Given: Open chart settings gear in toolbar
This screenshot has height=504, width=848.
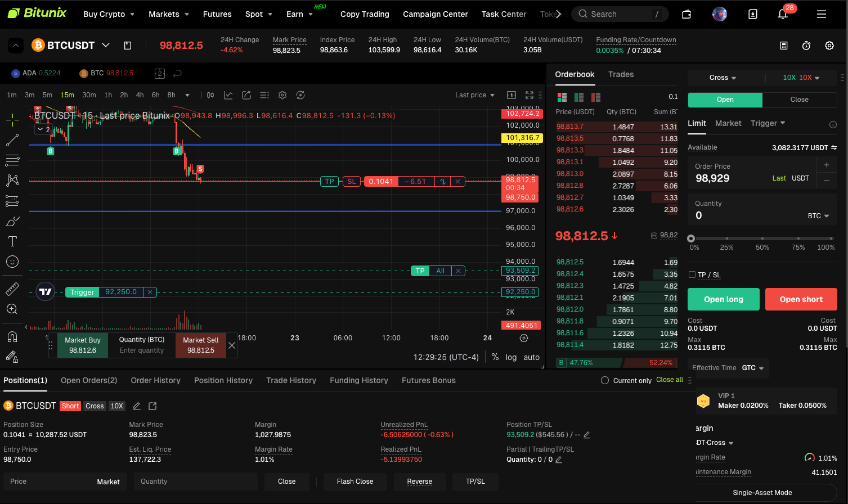Looking at the screenshot, I should tap(282, 95).
